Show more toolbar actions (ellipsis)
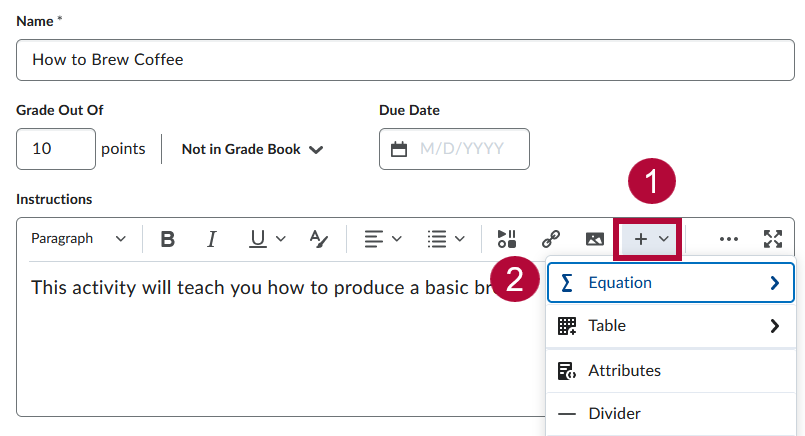Screen dimensions: 805x436 (x=729, y=239)
